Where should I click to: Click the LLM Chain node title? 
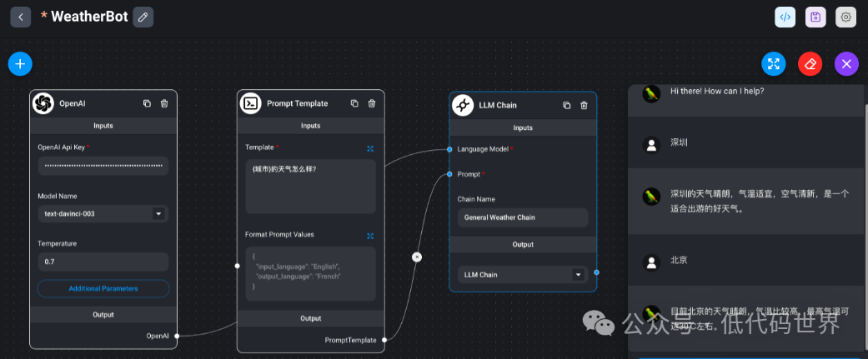tap(498, 105)
